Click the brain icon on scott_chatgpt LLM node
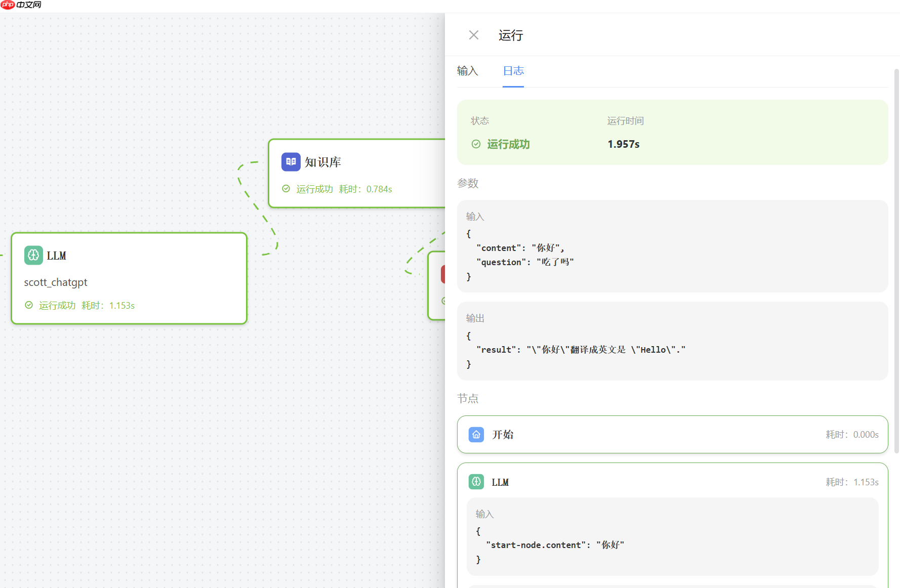The image size is (900, 588). click(33, 256)
